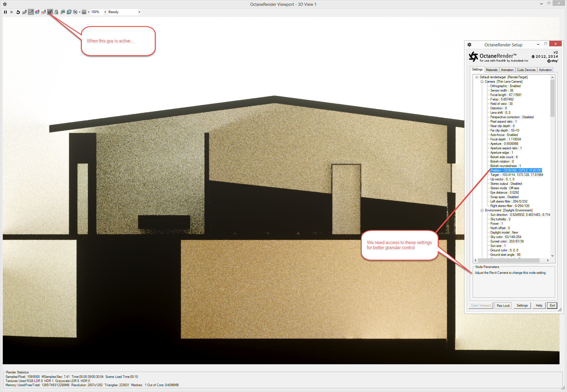This screenshot has height=392, width=567.
Task: Collapse the Environment [Daylight Environment] node
Action: pyautogui.click(x=482, y=210)
